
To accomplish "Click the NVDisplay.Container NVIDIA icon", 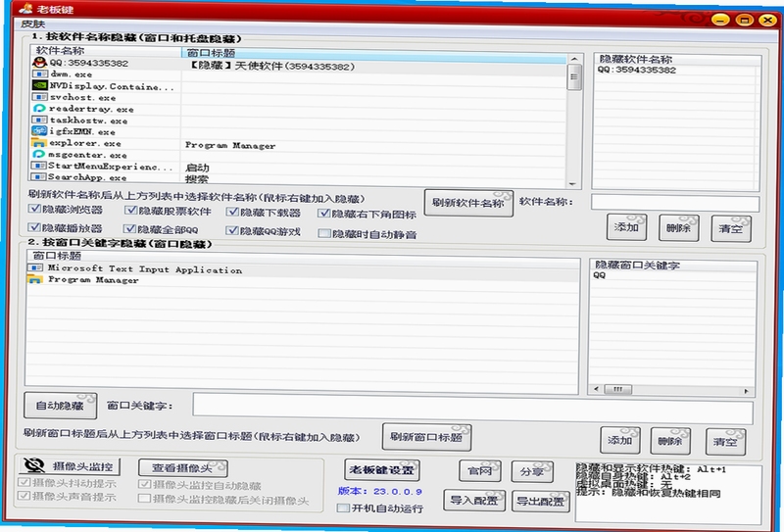I will click(39, 85).
